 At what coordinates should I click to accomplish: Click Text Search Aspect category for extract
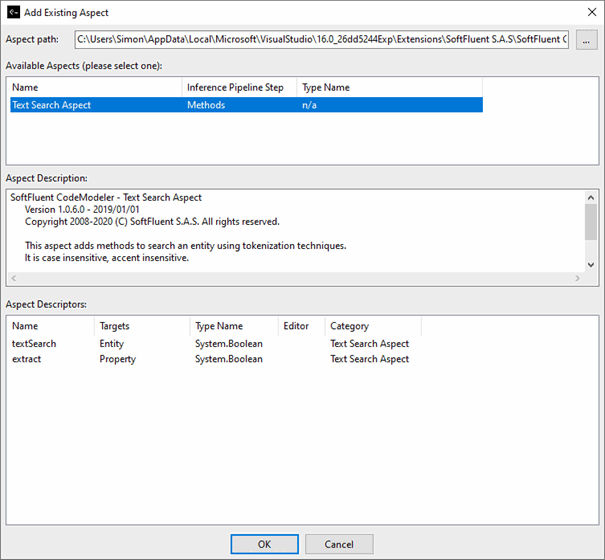click(369, 359)
